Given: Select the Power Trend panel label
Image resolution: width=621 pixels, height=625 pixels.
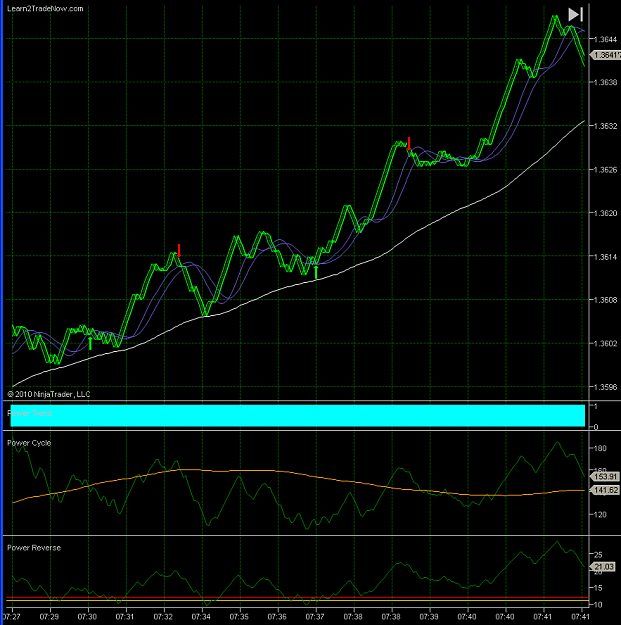Looking at the screenshot, I should [29, 413].
